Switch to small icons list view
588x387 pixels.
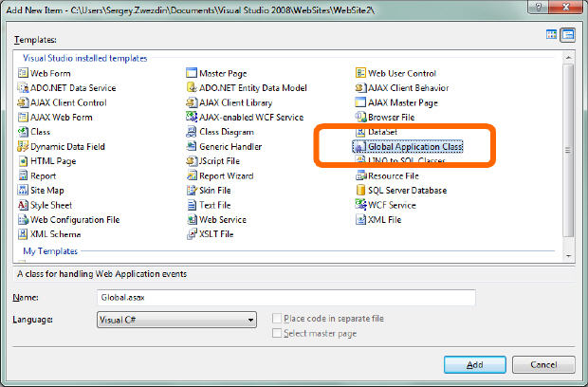568,35
